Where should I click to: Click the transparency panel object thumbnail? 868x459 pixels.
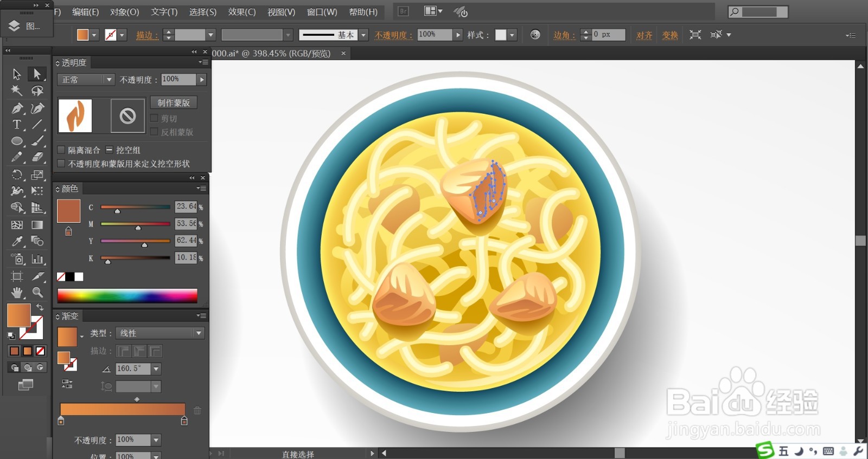pyautogui.click(x=75, y=115)
